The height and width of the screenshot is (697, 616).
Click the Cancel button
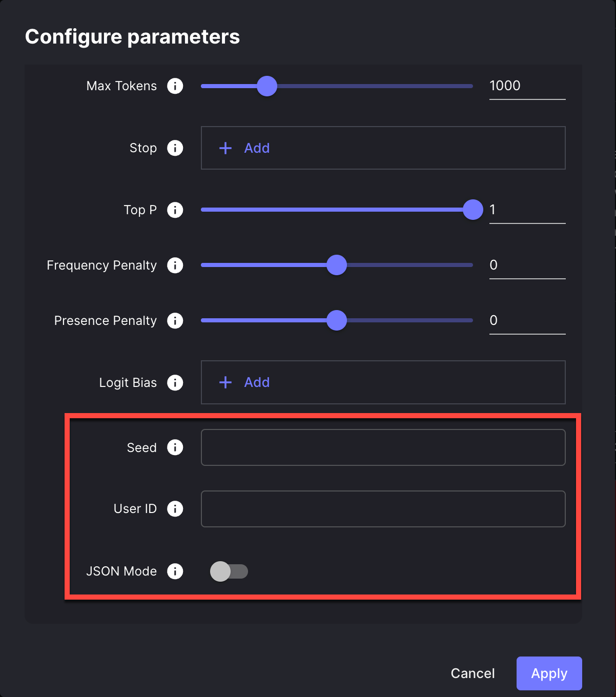pos(472,673)
